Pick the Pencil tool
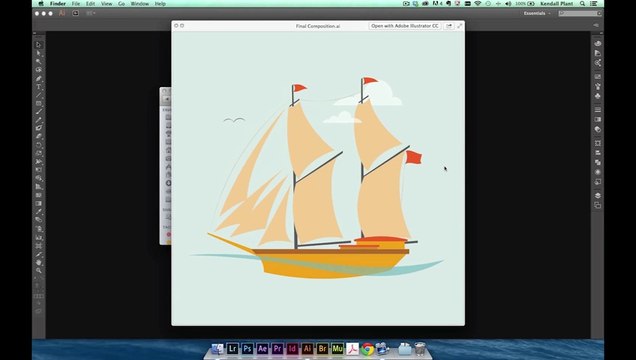 [x=39, y=120]
